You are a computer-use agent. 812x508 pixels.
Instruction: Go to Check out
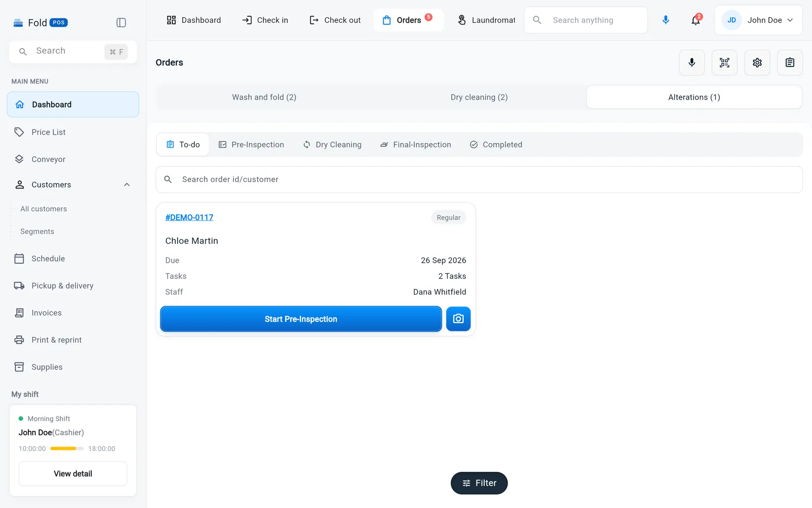tap(335, 20)
